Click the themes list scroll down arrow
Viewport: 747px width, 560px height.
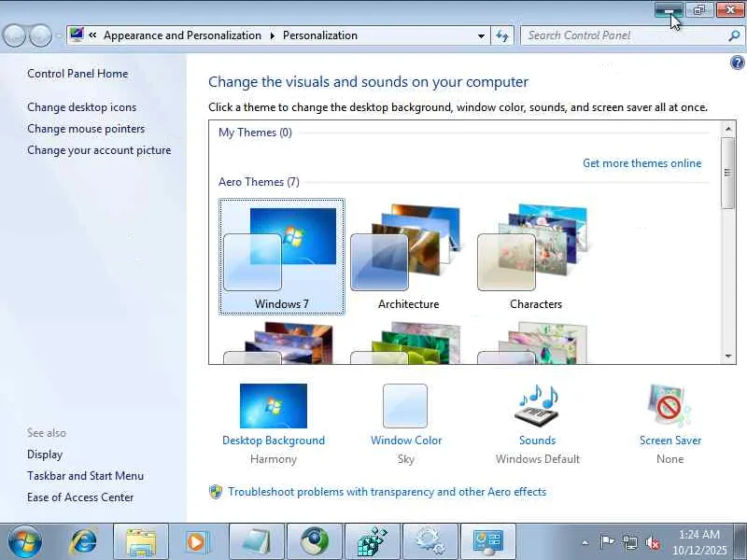click(x=728, y=357)
